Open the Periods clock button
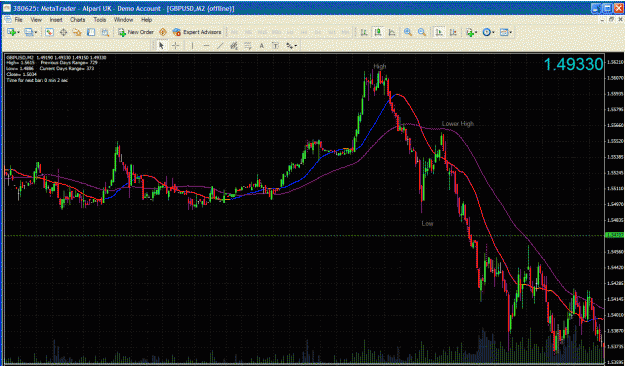 (x=486, y=32)
